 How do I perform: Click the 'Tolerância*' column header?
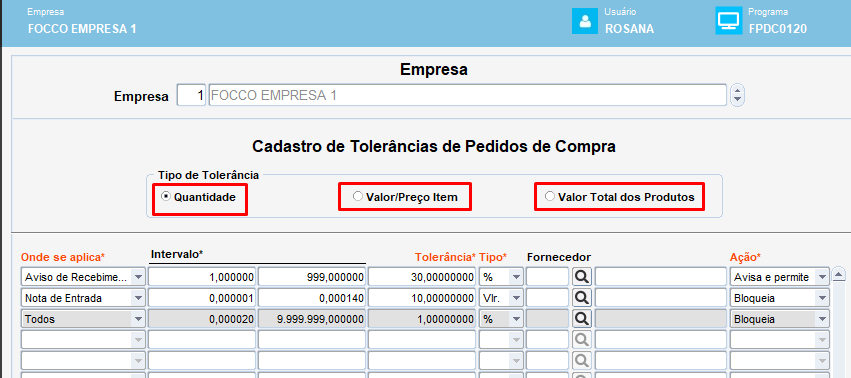[445, 257]
